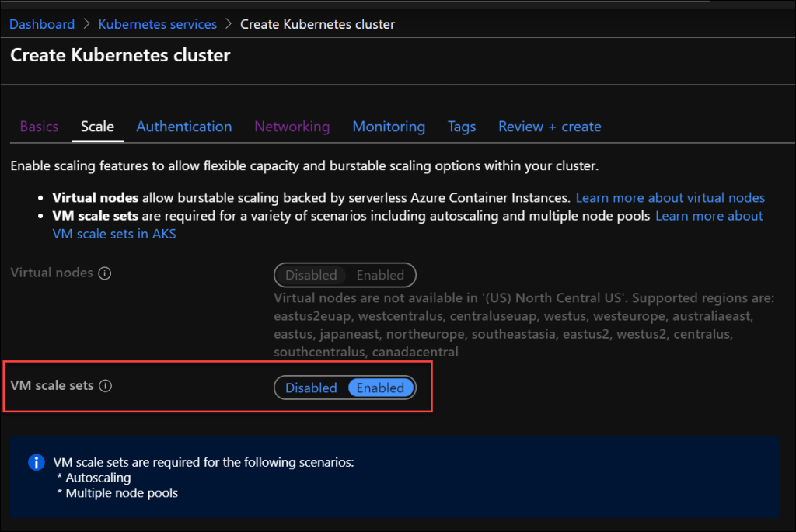
Task: Click the info icon beside Virtual nodes
Action: pos(105,273)
